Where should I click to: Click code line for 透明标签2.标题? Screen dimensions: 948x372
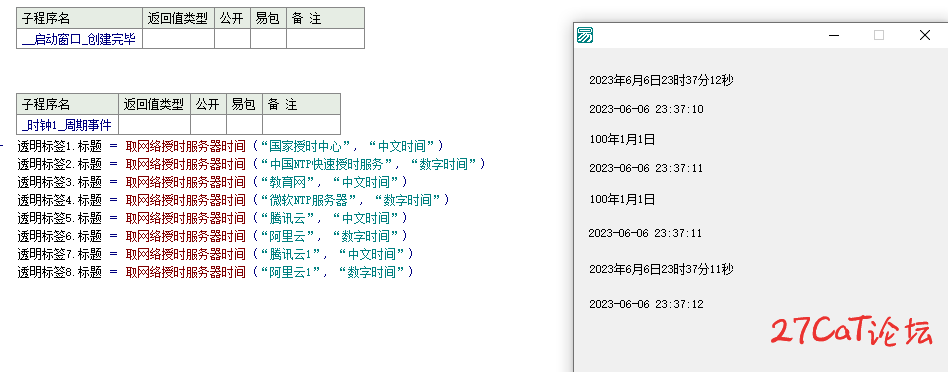(x=252, y=164)
